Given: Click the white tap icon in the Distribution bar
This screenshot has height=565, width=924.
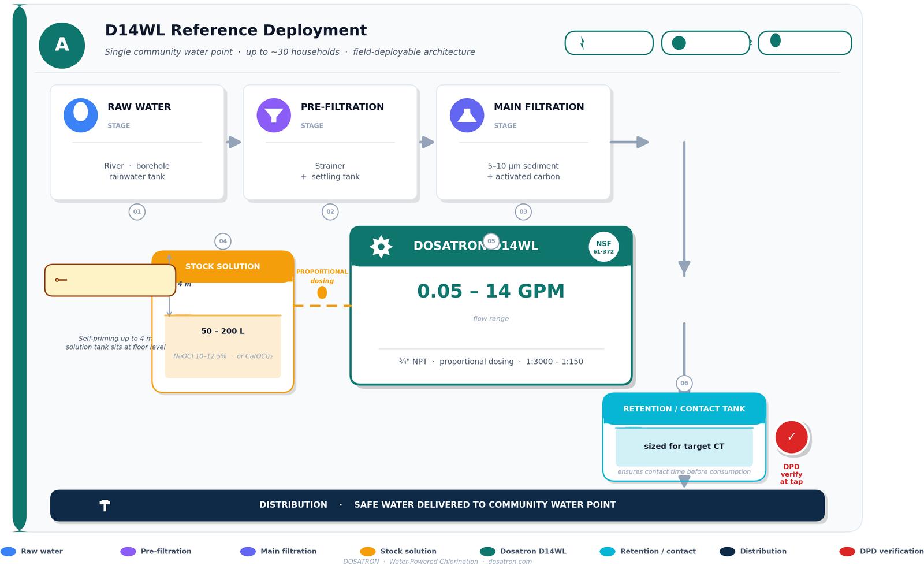Looking at the screenshot, I should [105, 505].
